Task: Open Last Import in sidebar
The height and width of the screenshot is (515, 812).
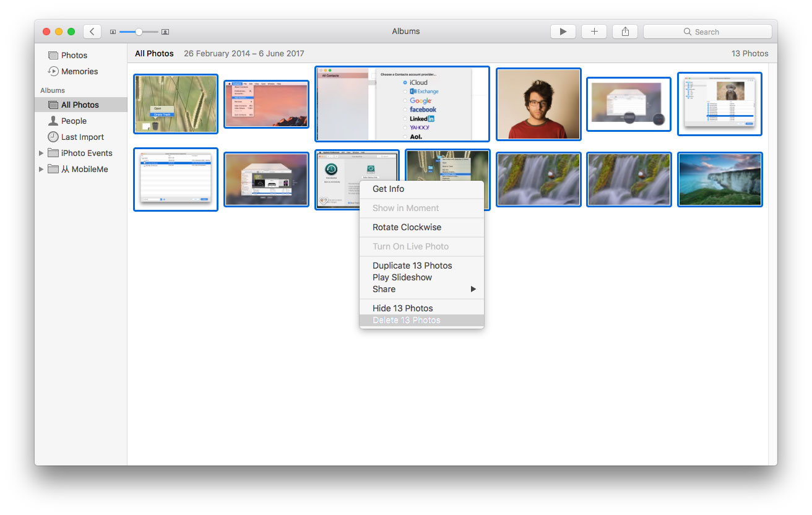Action: click(82, 137)
